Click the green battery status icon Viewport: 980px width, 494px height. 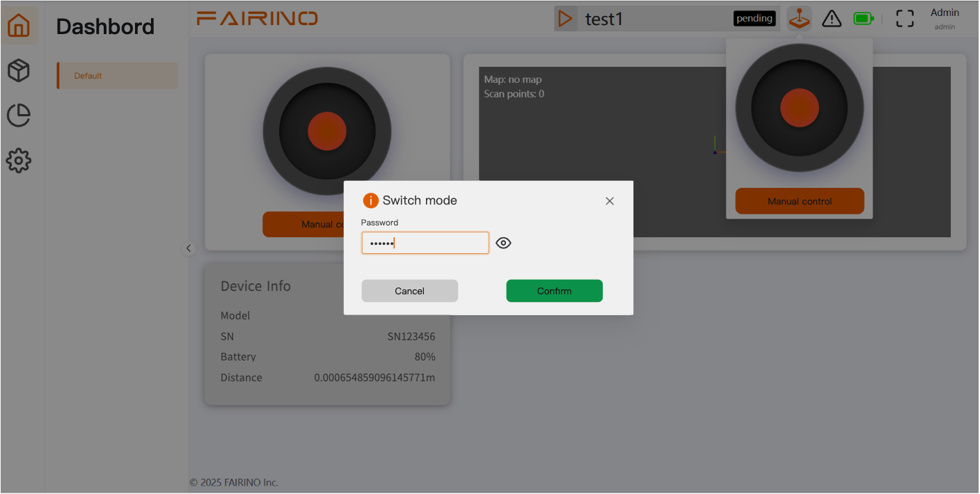click(x=864, y=19)
